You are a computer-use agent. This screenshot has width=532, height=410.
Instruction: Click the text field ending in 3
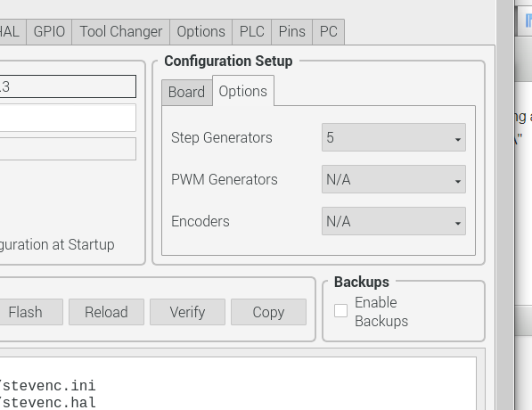(x=67, y=86)
